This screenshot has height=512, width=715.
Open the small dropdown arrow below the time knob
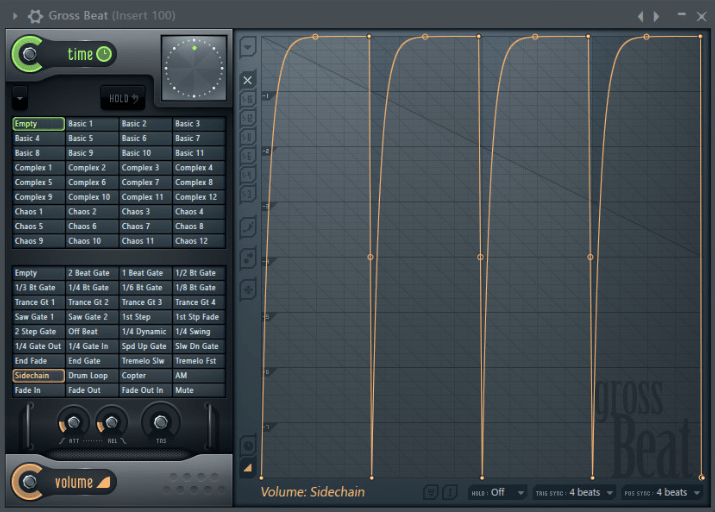pos(20,98)
